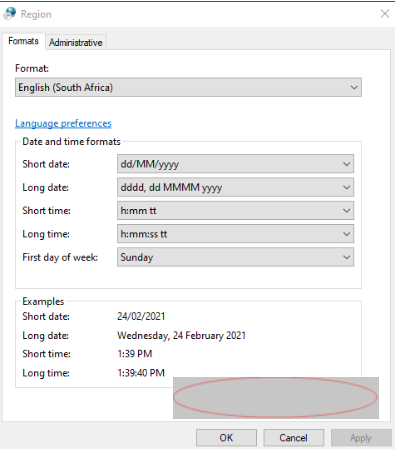
Task: Select the 24/02/2021 short date example
Action: tap(141, 316)
